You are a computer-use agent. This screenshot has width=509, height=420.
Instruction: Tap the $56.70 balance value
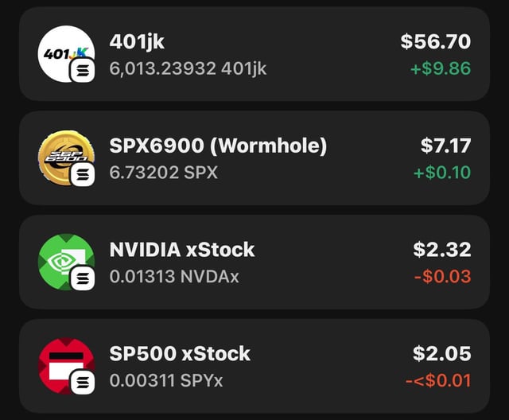tap(435, 42)
